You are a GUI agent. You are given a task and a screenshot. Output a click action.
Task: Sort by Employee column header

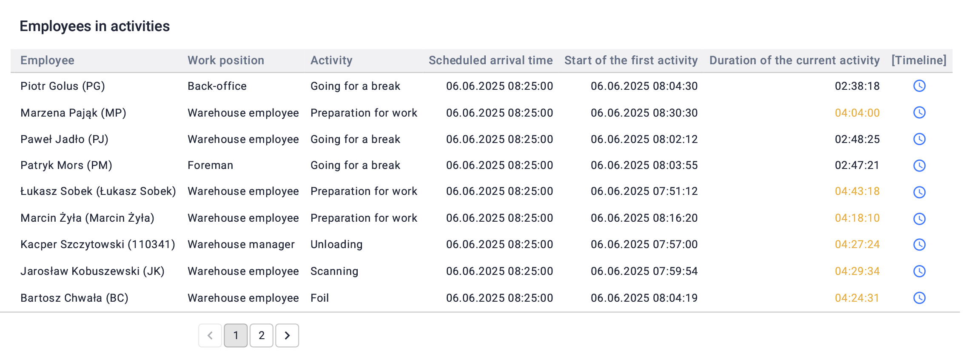47,60
